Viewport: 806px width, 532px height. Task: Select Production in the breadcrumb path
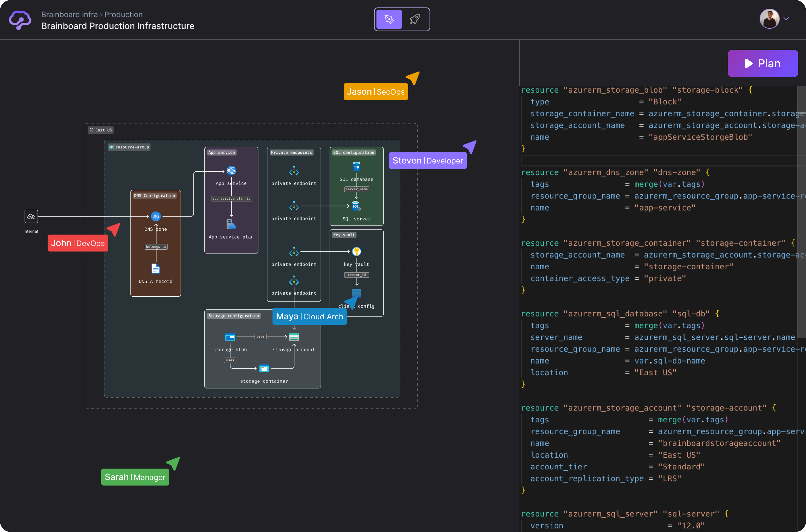(x=124, y=14)
